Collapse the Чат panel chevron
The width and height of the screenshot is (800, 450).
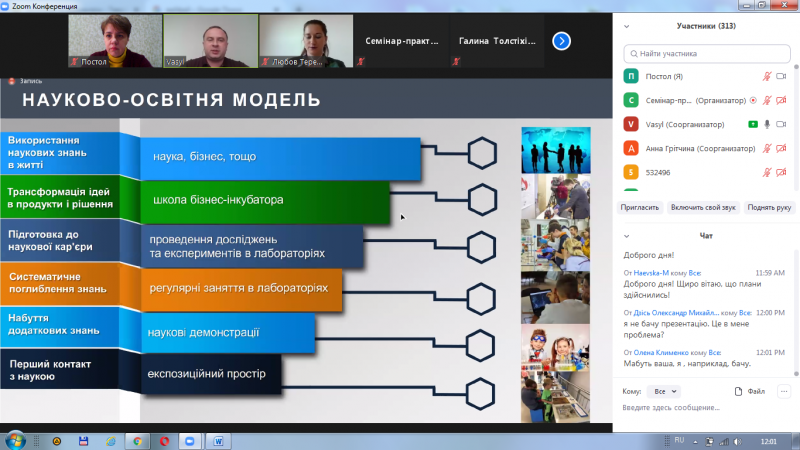(627, 236)
